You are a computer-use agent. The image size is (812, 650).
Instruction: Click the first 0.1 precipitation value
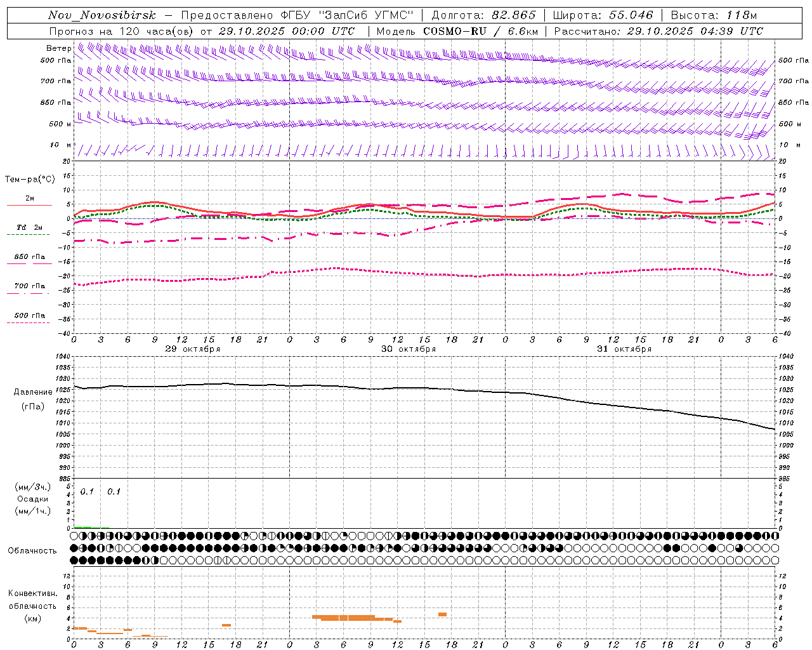pos(87,491)
